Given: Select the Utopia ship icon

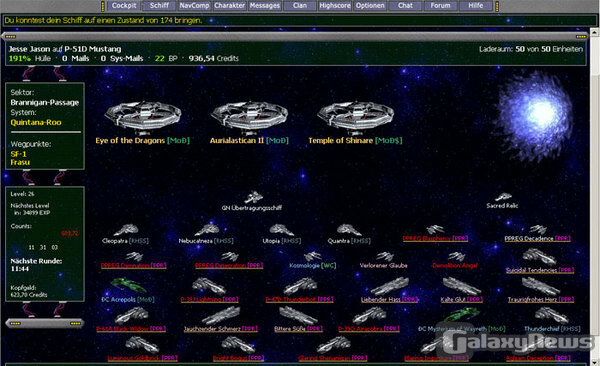Looking at the screenshot, I should click(282, 230).
